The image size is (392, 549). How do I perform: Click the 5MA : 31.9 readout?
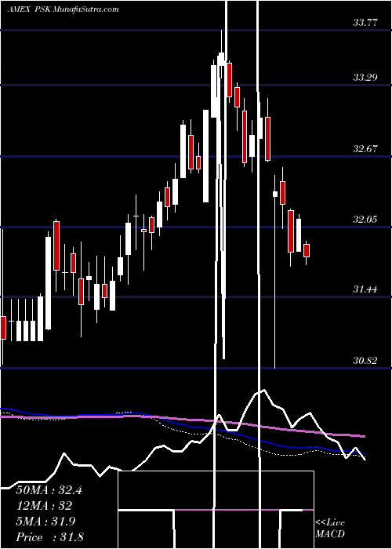pyautogui.click(x=45, y=522)
